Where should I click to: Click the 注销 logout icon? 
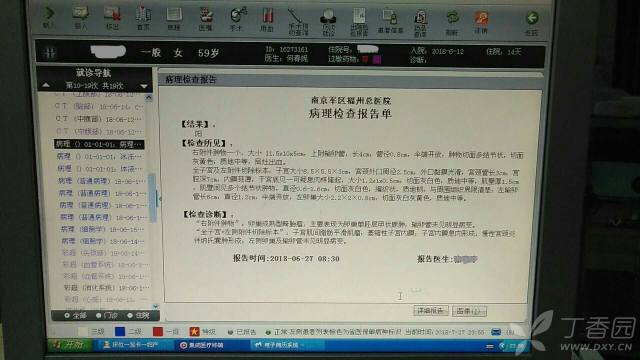481,22
